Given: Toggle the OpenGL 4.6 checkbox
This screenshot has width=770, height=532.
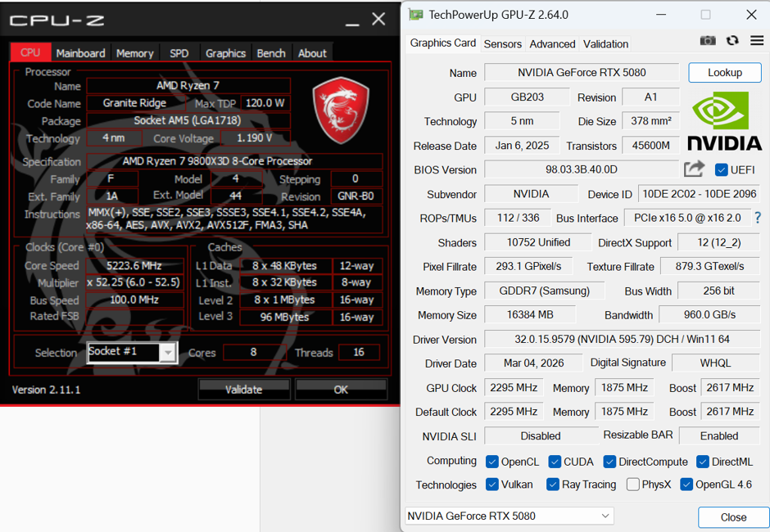Looking at the screenshot, I should tap(686, 485).
